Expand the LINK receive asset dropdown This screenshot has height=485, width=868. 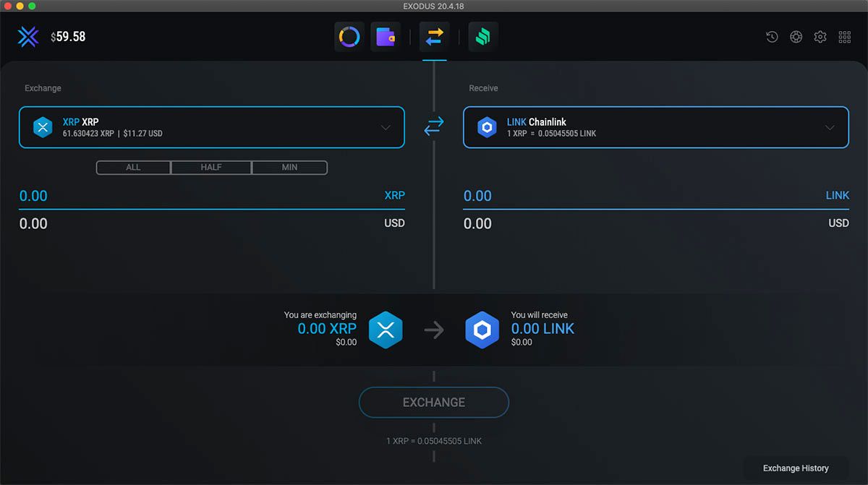[830, 128]
